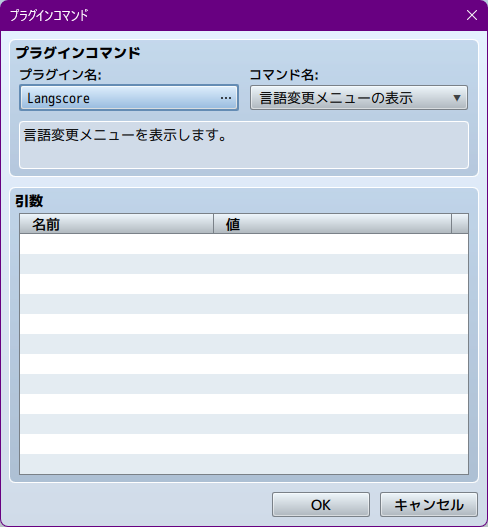Click the プラグイン名: label

pos(60,74)
